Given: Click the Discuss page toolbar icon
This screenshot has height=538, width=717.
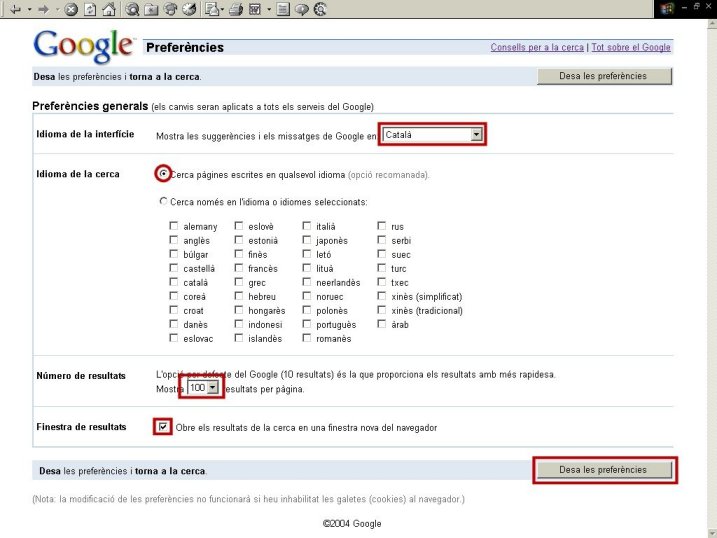Looking at the screenshot, I should coord(283,9).
